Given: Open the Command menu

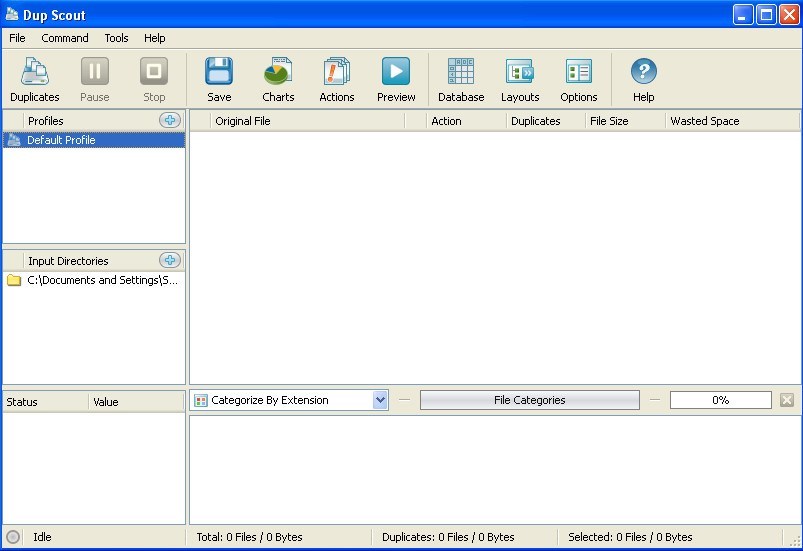Looking at the screenshot, I should pos(65,38).
